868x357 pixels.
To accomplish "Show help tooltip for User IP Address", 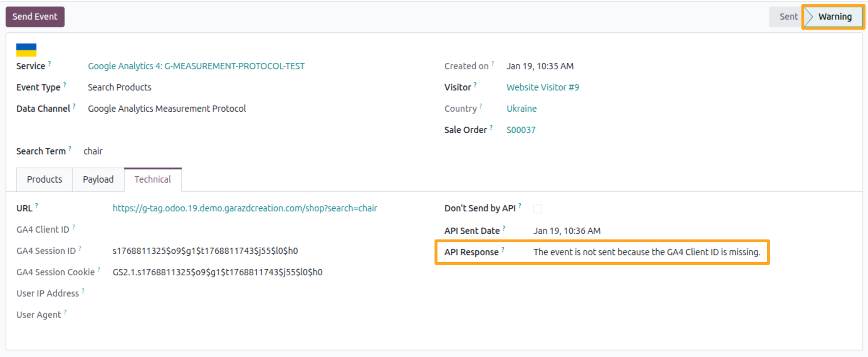I will click(x=83, y=291).
